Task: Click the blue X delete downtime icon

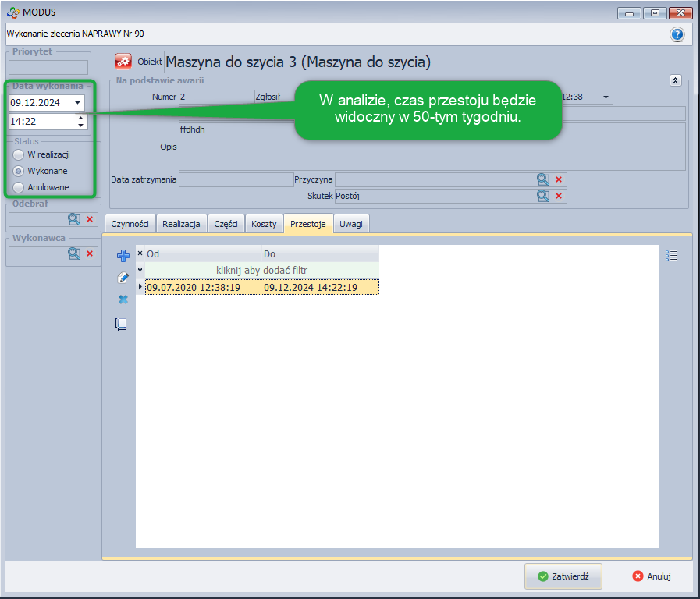Action: click(123, 299)
